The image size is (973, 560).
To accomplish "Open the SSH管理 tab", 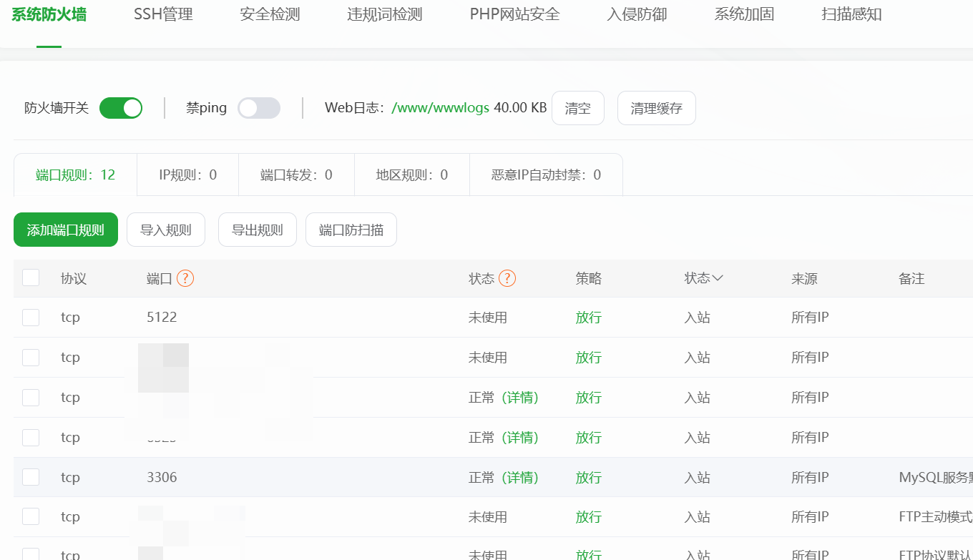I will [163, 14].
